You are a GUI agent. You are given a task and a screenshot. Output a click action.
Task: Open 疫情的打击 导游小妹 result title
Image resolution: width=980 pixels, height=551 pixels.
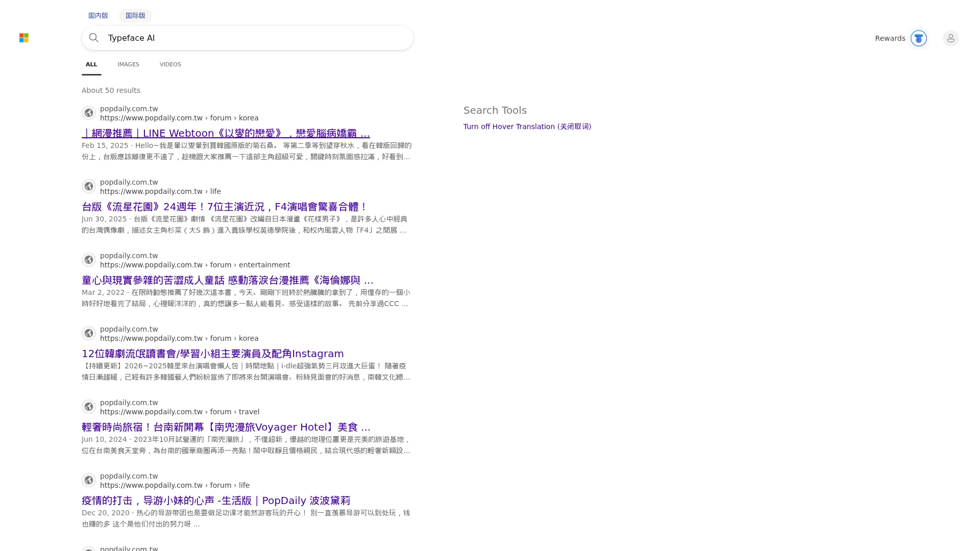[x=216, y=500]
